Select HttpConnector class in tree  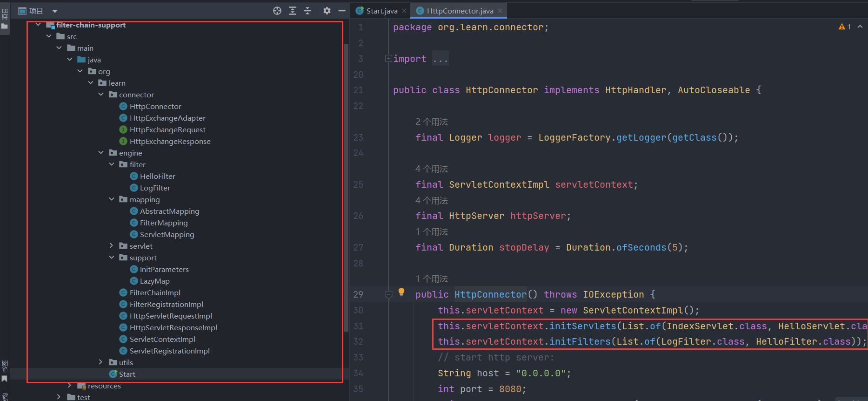click(x=155, y=106)
